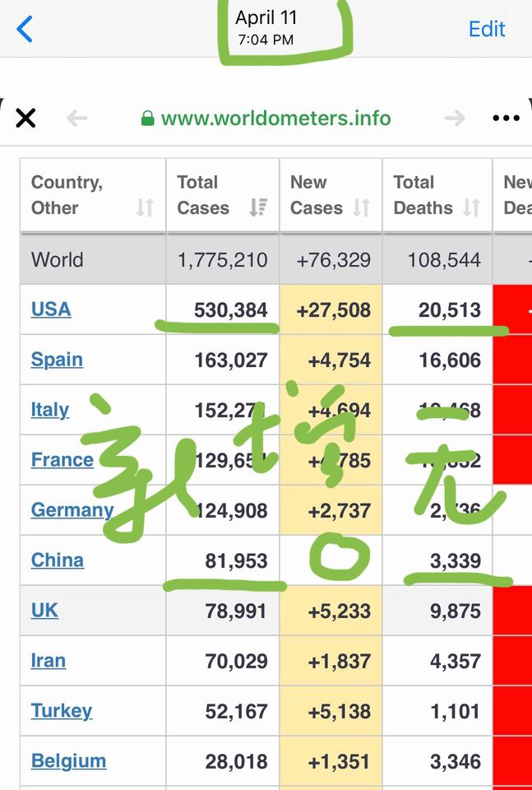Tap the blue back chevron
Viewport: 532px width, 790px height.
(25, 29)
